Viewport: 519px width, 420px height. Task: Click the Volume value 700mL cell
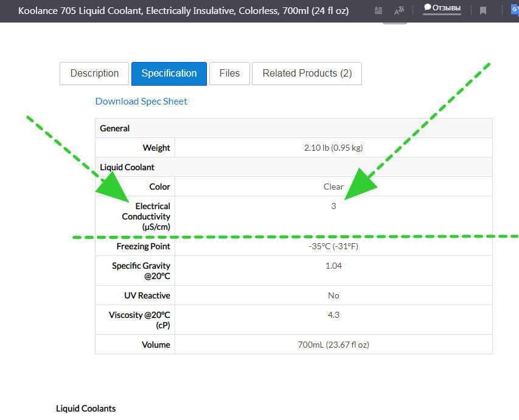coord(333,345)
